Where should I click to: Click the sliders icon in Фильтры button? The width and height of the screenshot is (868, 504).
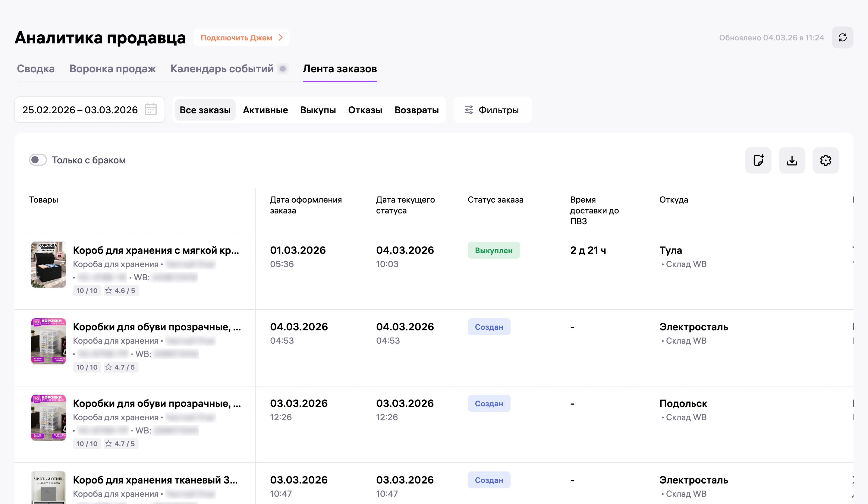click(x=469, y=110)
